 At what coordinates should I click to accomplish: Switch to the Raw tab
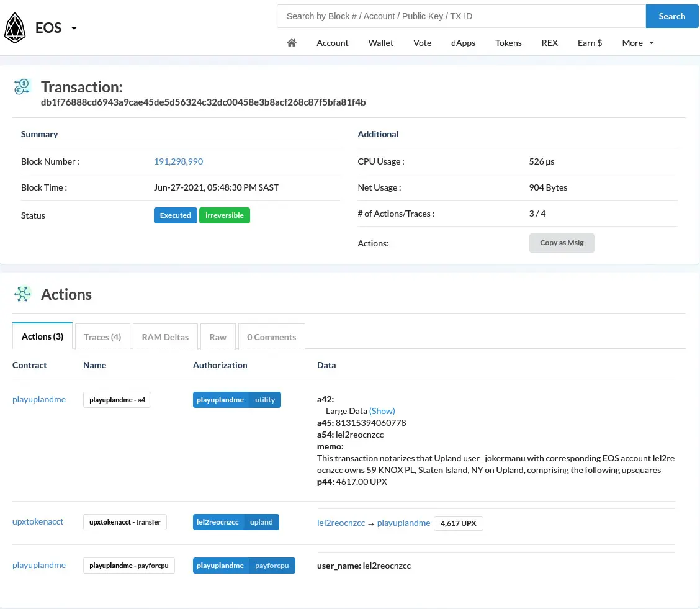coord(218,337)
